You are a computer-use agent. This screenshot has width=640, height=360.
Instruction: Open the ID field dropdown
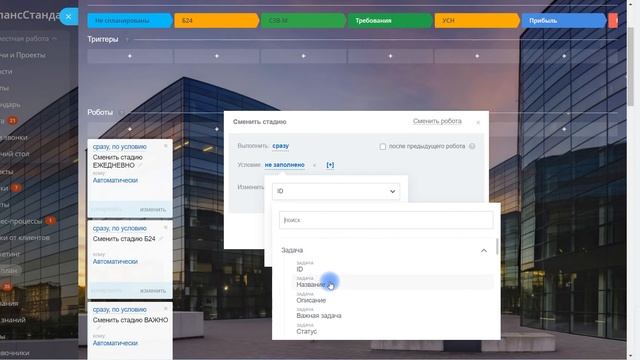[x=336, y=191]
